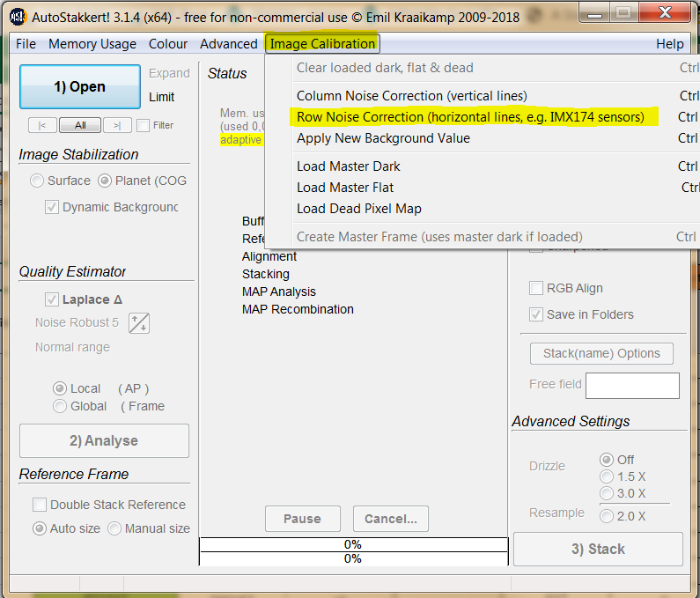Select Surface stabilization radio

click(x=37, y=181)
